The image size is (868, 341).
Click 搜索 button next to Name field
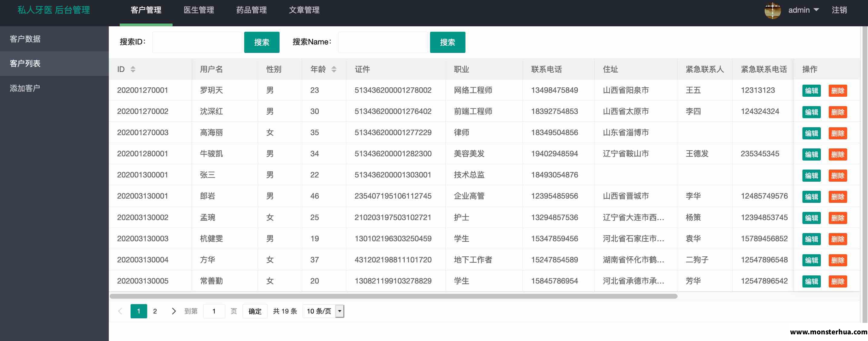tap(448, 42)
